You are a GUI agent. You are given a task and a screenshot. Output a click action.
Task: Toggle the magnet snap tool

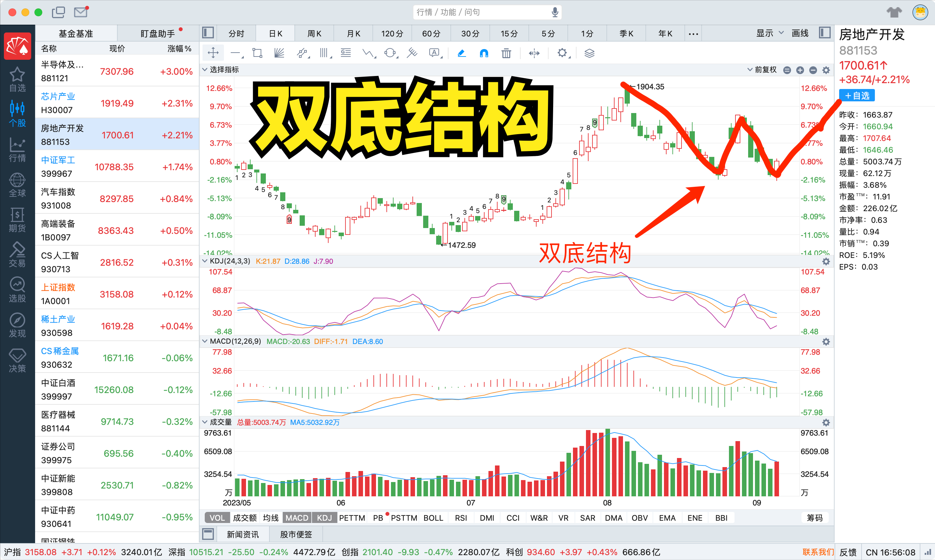point(484,53)
